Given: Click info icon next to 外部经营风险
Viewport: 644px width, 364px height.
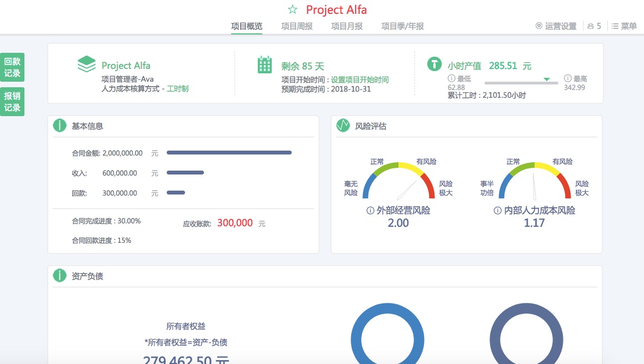Looking at the screenshot, I should [x=370, y=211].
